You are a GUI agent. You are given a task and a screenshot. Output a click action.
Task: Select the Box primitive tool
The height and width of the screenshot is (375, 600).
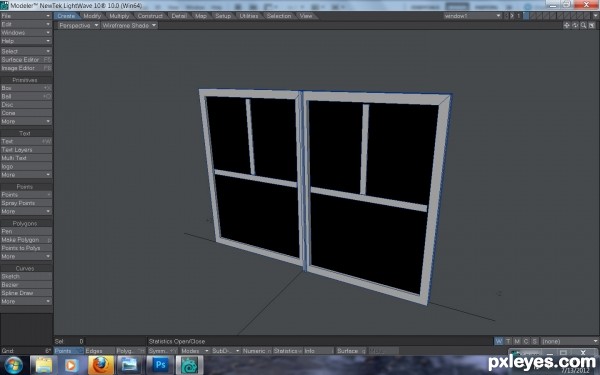tap(26, 88)
